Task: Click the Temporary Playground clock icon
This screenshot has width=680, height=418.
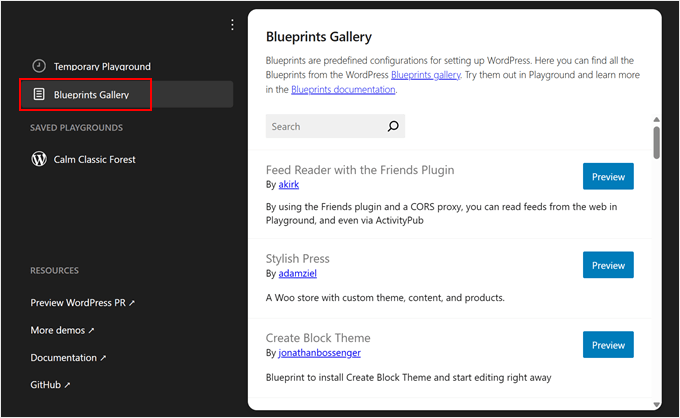Action: tap(39, 66)
